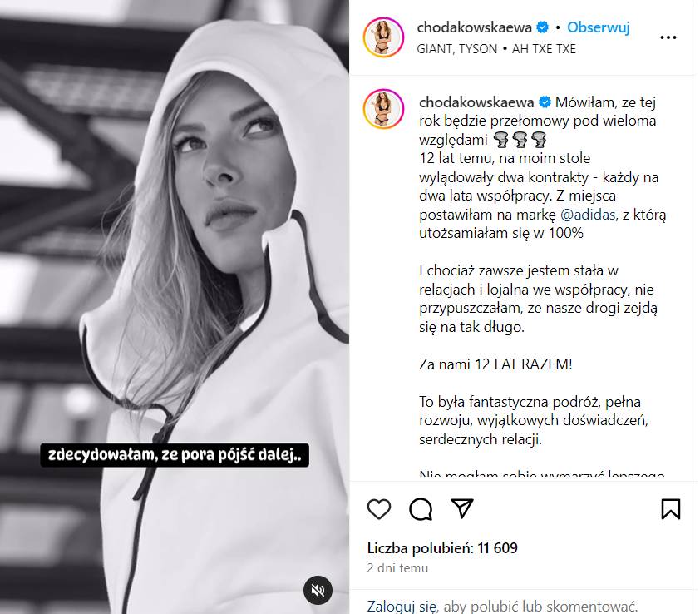The width and height of the screenshot is (700, 614).
Task: Click verified badge next to header username
Action: pyautogui.click(x=542, y=27)
